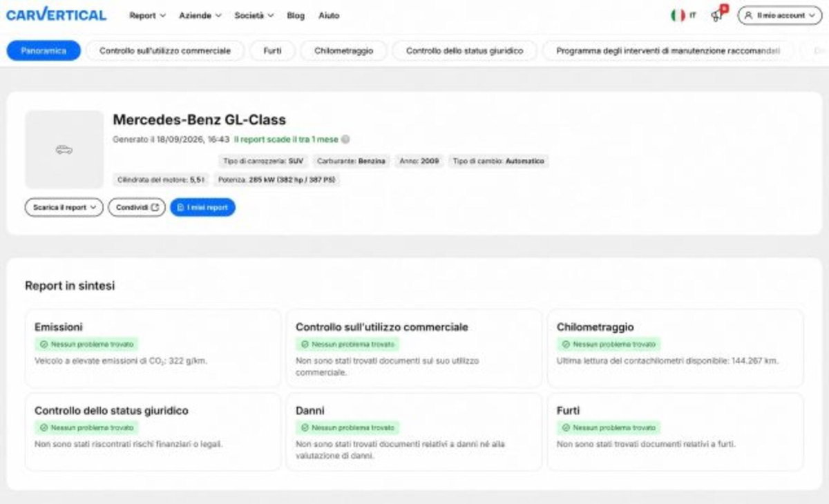This screenshot has height=504, width=829.
Task: Open Controllo sull'utilizzo commerciale summary card
Action: pos(414,348)
